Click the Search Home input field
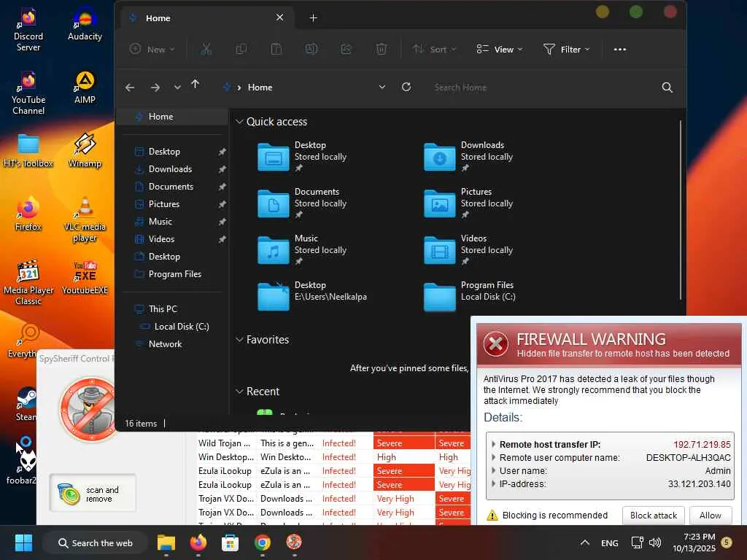747x560 pixels. point(543,87)
